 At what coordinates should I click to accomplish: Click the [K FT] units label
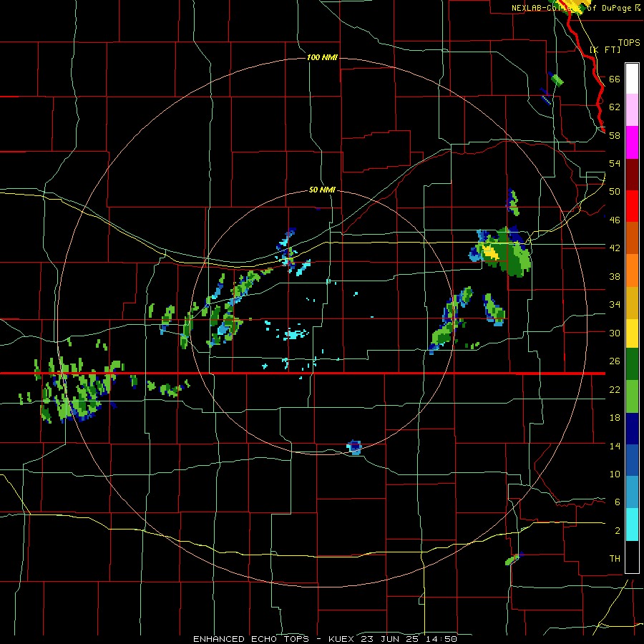pos(605,49)
